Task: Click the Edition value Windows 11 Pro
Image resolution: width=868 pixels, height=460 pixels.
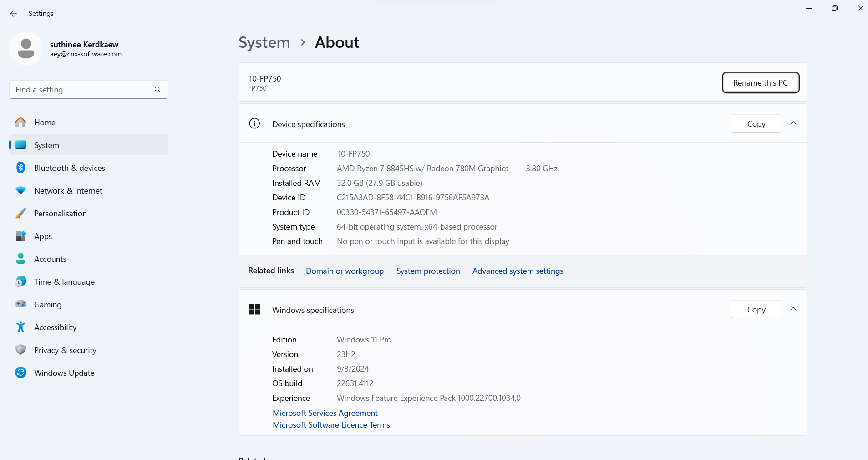Action: (x=364, y=339)
